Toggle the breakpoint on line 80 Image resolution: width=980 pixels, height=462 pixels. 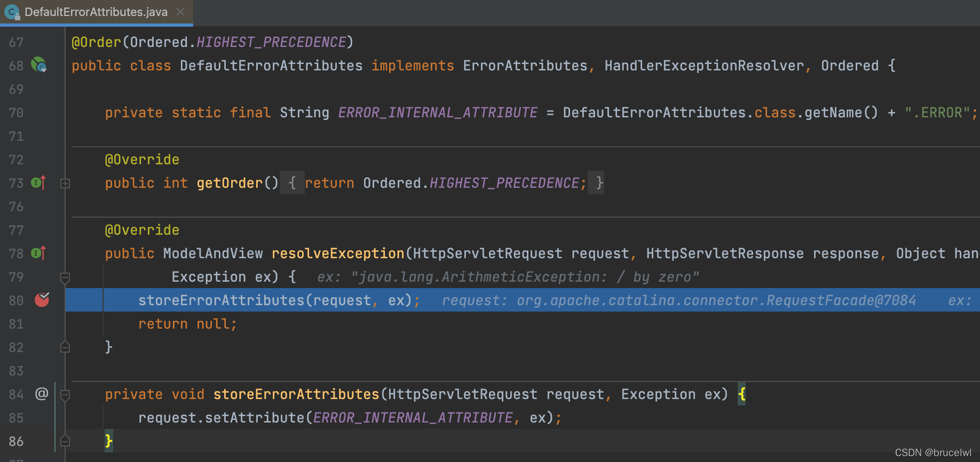click(42, 300)
